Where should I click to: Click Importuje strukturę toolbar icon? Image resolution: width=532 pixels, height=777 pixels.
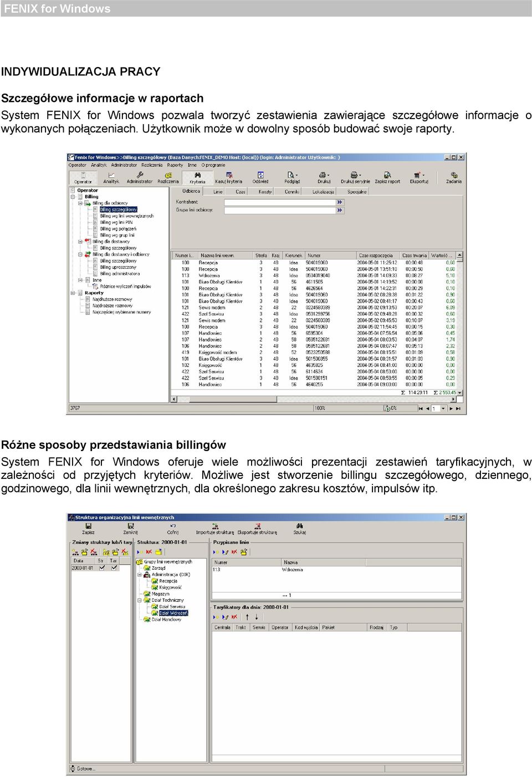point(215,529)
